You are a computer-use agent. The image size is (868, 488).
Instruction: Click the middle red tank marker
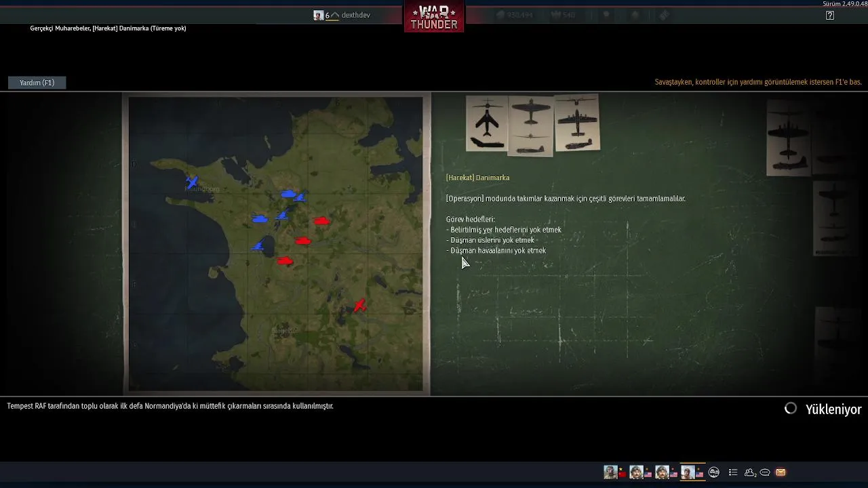pos(302,241)
